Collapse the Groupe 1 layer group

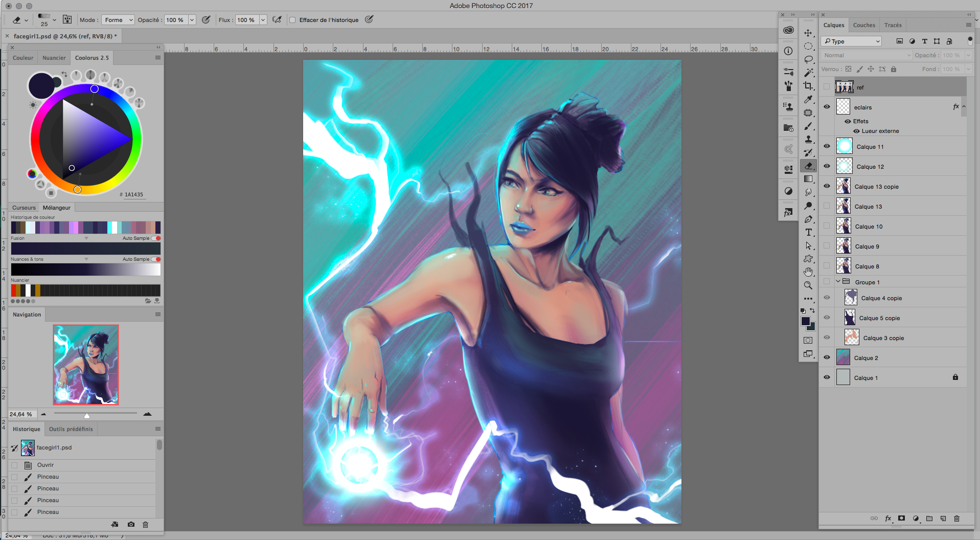pyautogui.click(x=838, y=282)
